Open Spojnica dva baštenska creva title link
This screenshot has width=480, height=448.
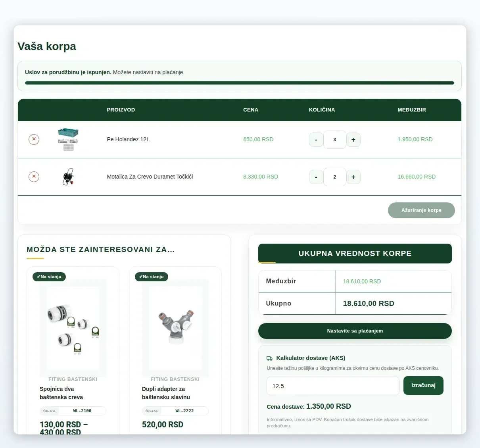tap(61, 393)
